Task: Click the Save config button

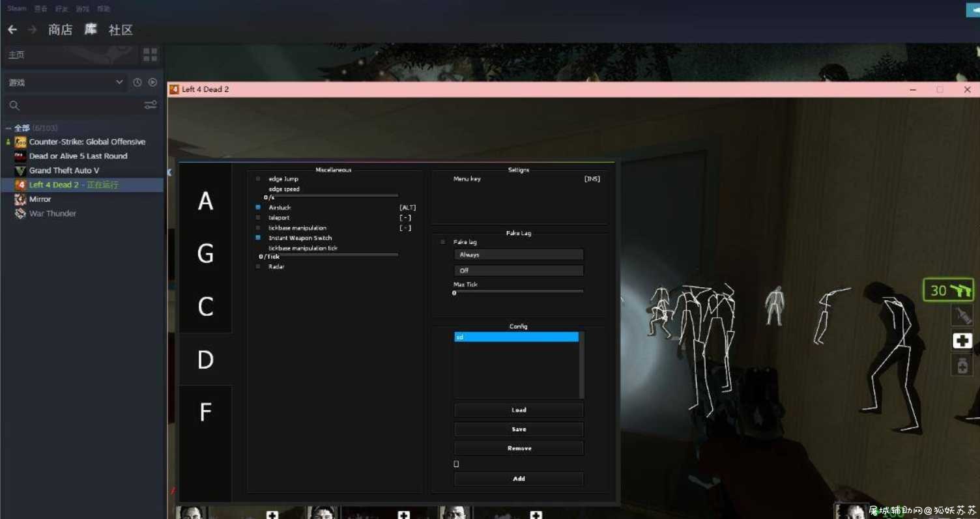Action: (519, 429)
